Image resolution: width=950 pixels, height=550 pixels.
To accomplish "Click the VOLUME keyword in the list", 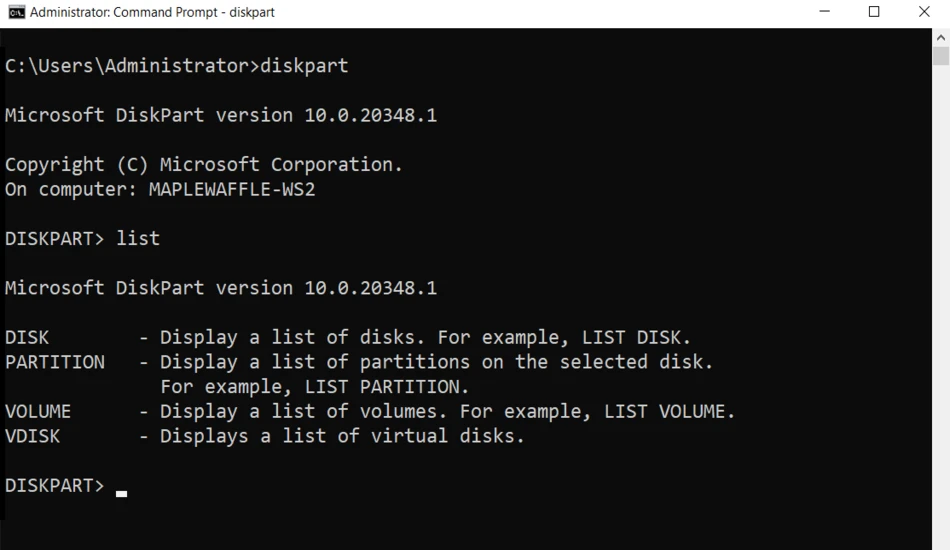I will (38, 412).
